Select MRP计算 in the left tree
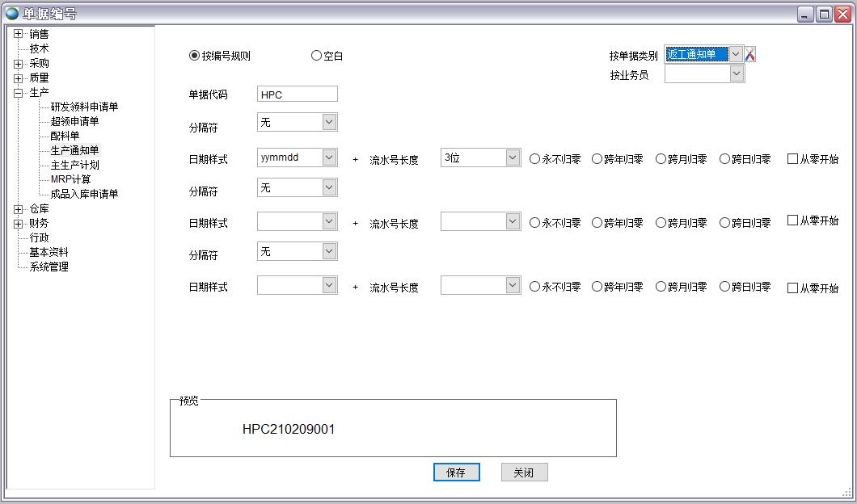 pos(71,179)
